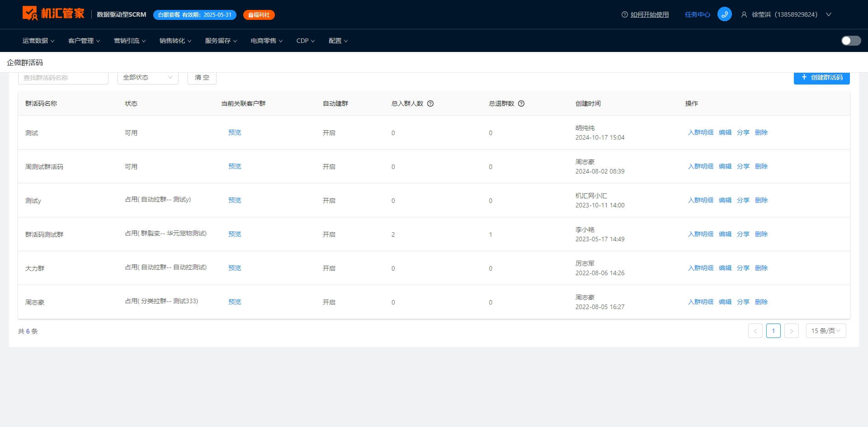Delete the 测试 group code
868x427 pixels.
tap(761, 132)
